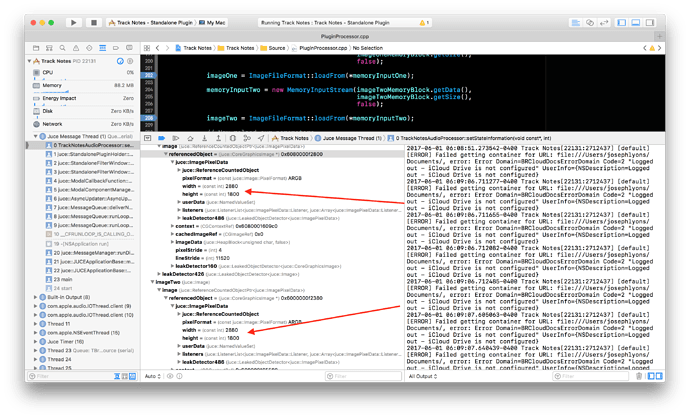Toggle the Debug area visibility
This screenshot has height=418, width=690.
(x=635, y=22)
